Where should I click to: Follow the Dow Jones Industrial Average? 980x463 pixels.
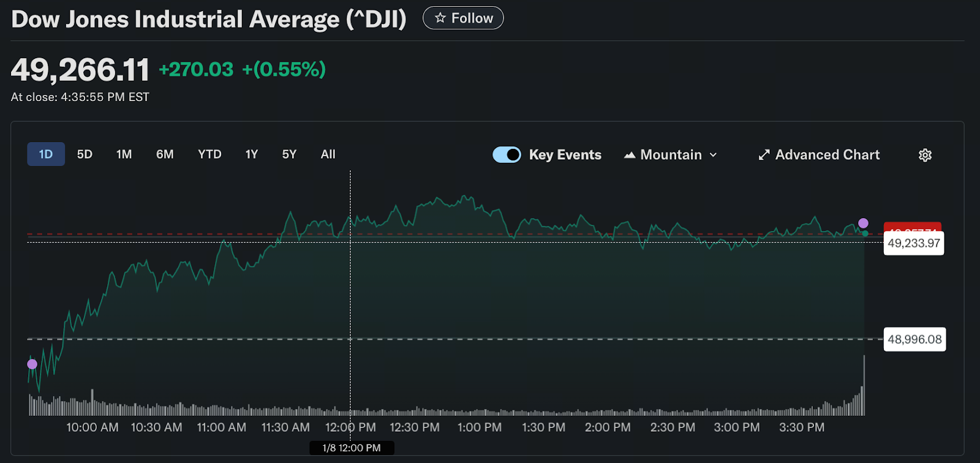463,18
